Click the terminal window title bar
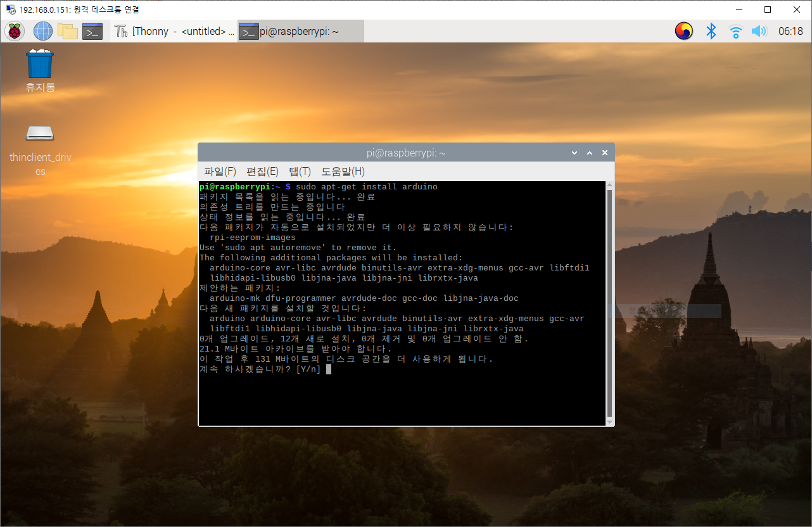This screenshot has width=812, height=527. 406,153
